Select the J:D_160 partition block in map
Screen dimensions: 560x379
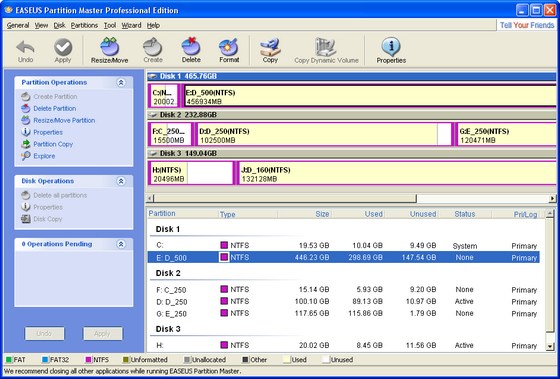[x=396, y=173]
